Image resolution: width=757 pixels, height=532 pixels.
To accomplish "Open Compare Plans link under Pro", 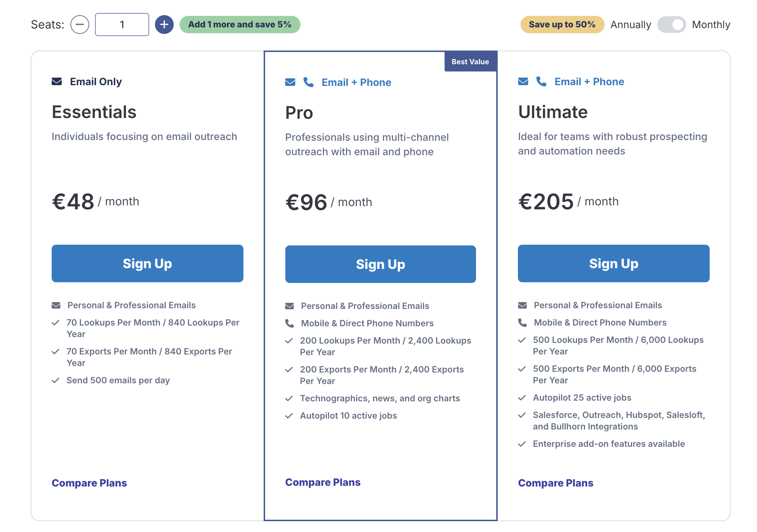I will pyautogui.click(x=323, y=482).
